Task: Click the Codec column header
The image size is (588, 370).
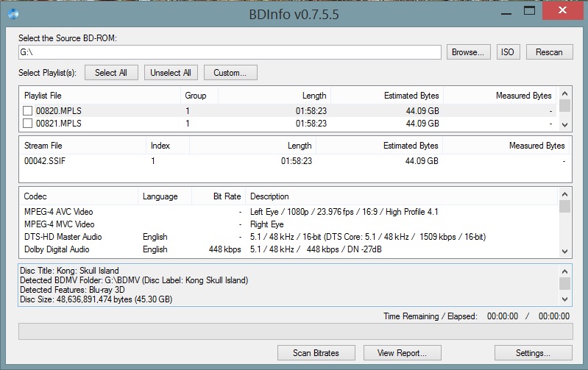Action: pyautogui.click(x=79, y=196)
